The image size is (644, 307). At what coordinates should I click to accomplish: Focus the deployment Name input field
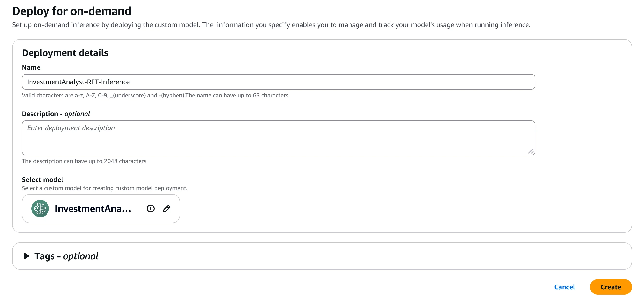[x=278, y=82]
